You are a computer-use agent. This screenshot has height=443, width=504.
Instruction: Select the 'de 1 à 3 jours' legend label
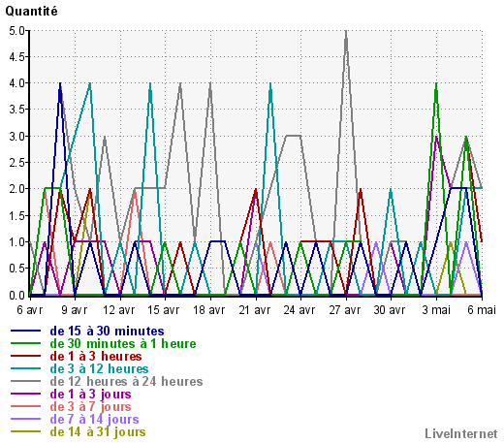91,394
